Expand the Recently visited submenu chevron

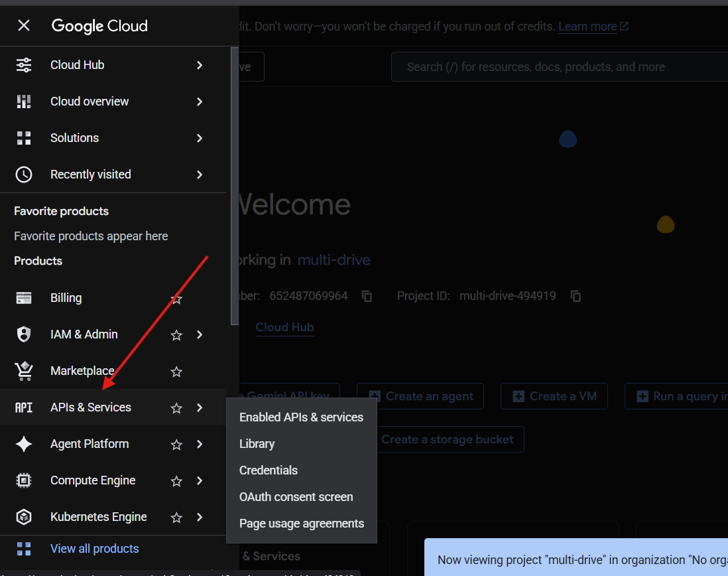click(200, 175)
